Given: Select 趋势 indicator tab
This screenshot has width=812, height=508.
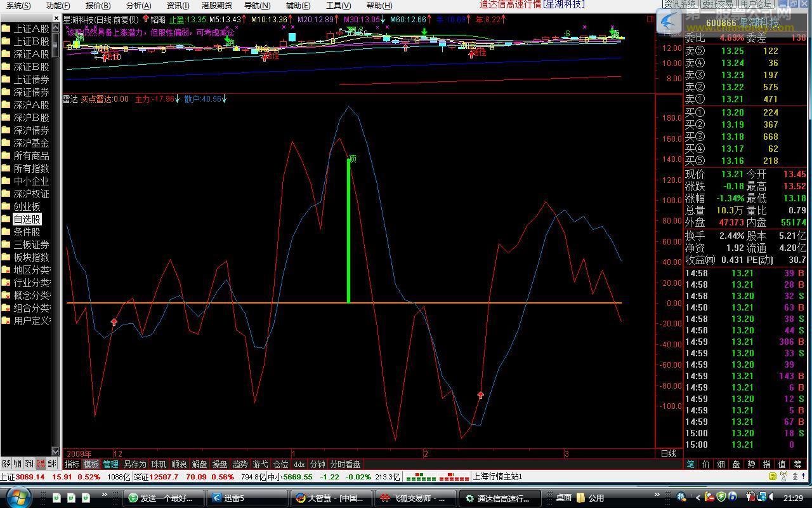Looking at the screenshot, I should click(240, 464).
